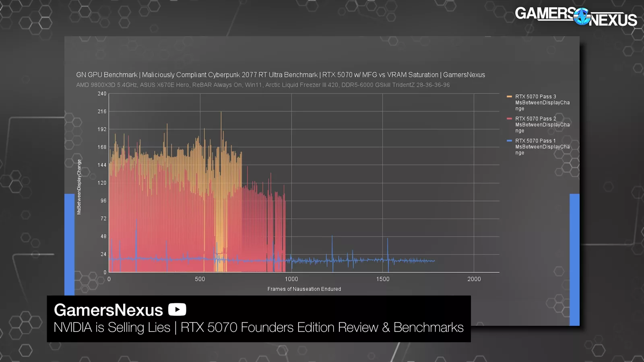Click the red RTX 5070 Pass 2 swatch
Screen dimensions: 644x362
[x=509, y=119]
